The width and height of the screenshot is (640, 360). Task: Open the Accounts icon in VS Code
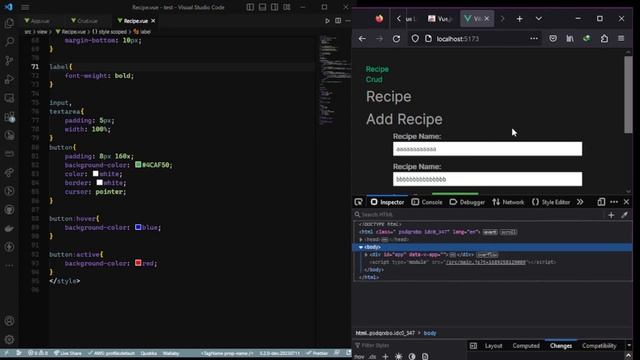click(9, 321)
